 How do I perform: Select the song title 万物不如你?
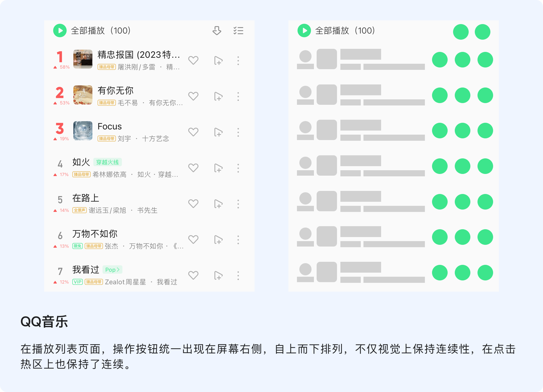(95, 234)
